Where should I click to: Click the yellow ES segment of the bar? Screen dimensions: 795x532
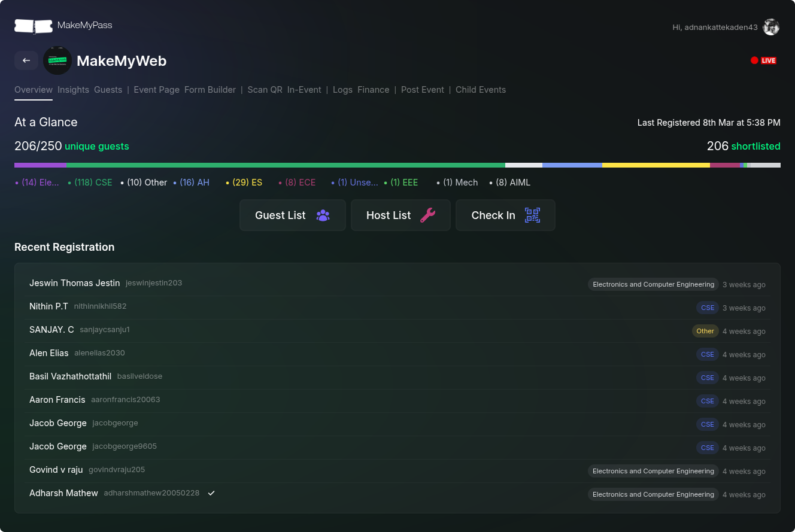tap(656, 165)
